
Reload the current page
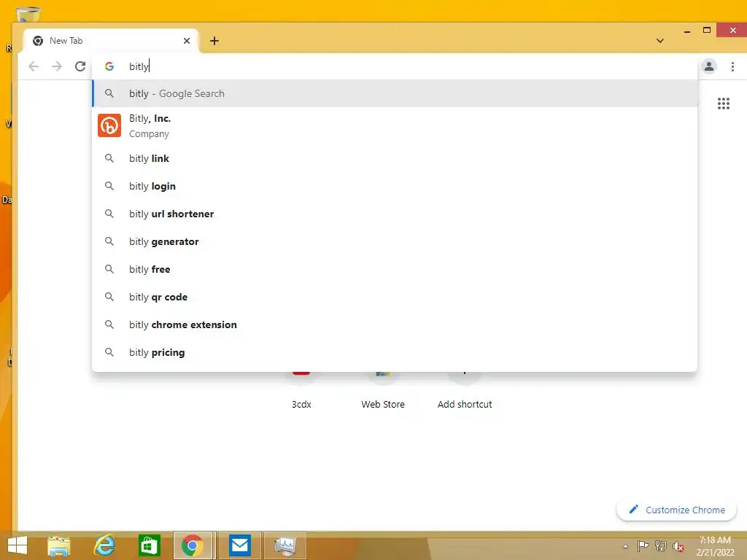(x=80, y=66)
